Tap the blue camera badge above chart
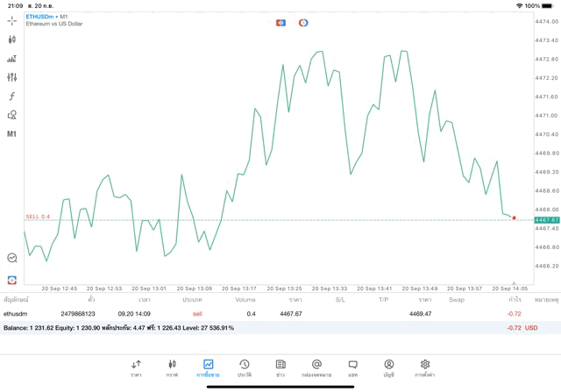Viewport: 561px width, 392px height. click(x=280, y=23)
